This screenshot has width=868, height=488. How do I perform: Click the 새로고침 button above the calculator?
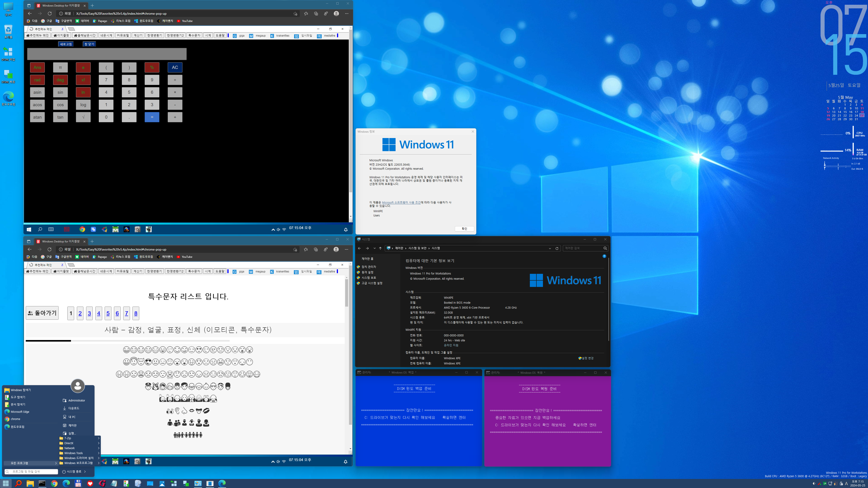tap(66, 44)
